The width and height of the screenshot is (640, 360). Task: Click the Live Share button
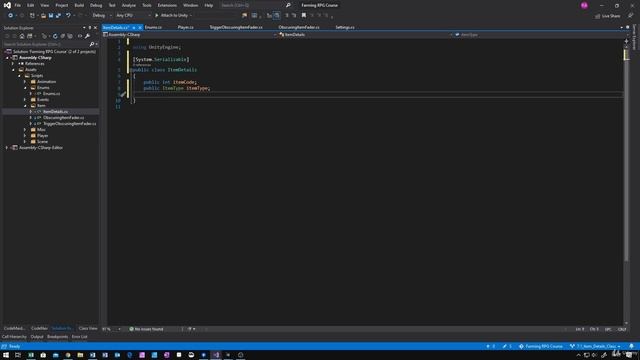[608, 16]
